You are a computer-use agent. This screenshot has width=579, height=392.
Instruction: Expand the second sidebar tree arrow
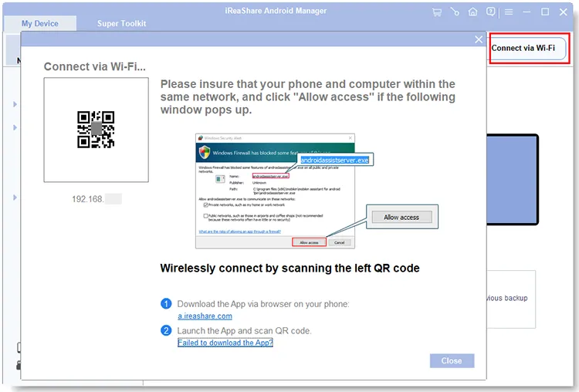[x=15, y=127]
